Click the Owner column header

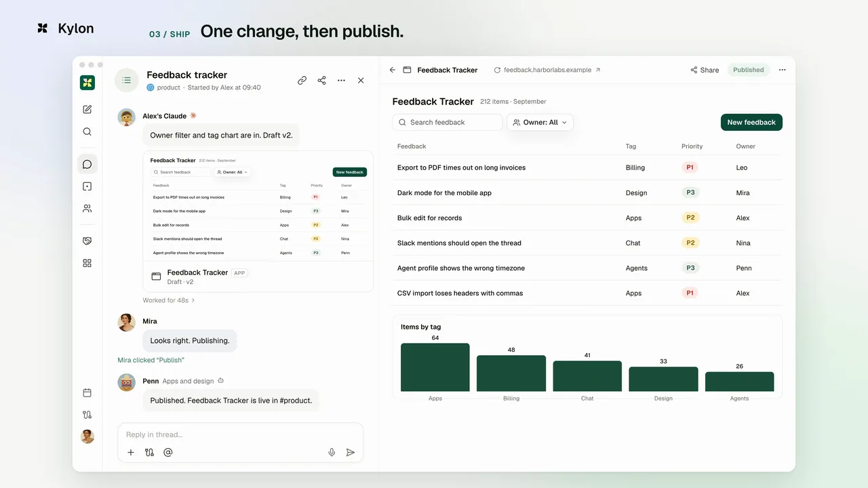pos(746,146)
